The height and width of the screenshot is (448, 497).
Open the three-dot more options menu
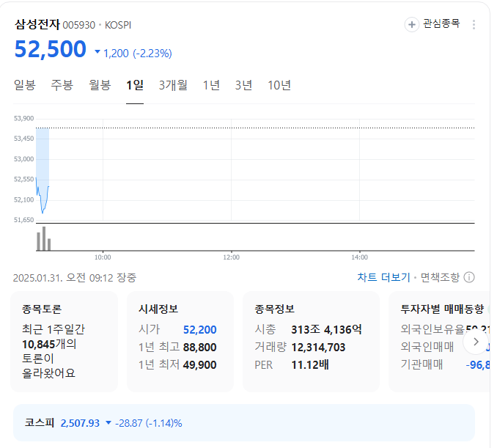[474, 24]
